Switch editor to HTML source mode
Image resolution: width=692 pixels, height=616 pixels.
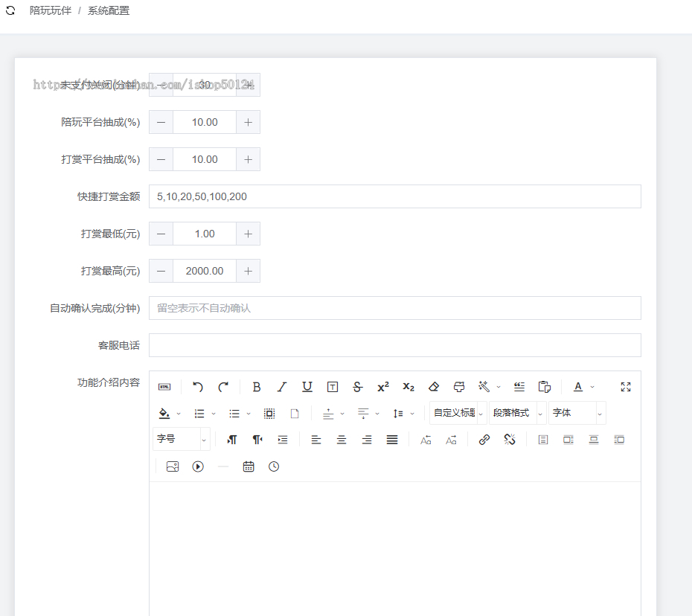[x=164, y=387]
